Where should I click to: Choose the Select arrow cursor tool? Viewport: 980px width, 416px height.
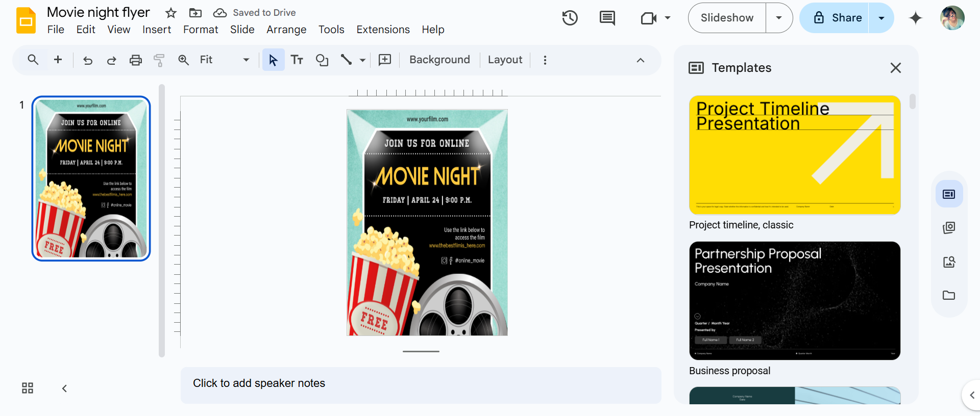273,60
